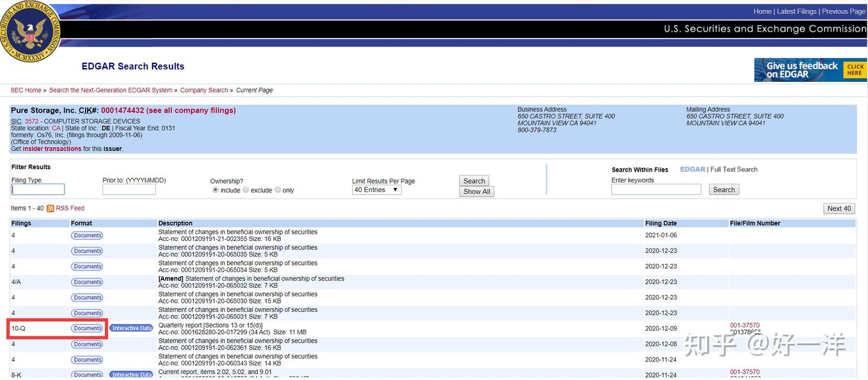The width and height of the screenshot is (868, 380).
Task: Focus the Prior to date field
Action: 129,190
